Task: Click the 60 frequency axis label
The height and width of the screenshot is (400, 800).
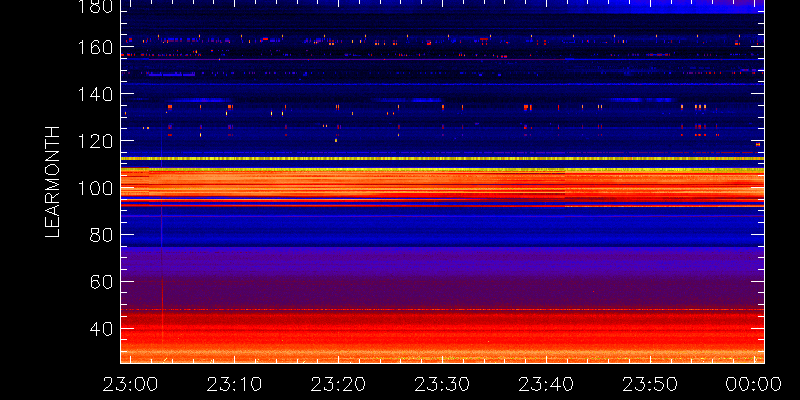Action: [x=101, y=282]
